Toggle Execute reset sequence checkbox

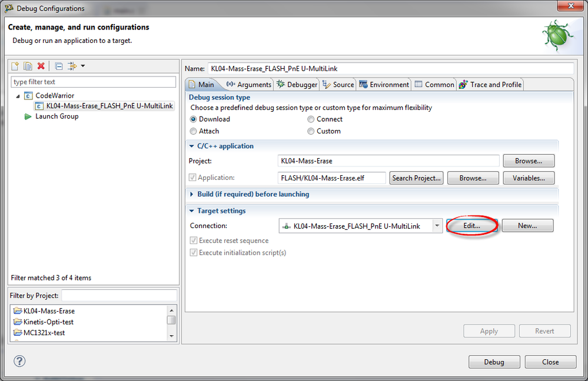(194, 240)
